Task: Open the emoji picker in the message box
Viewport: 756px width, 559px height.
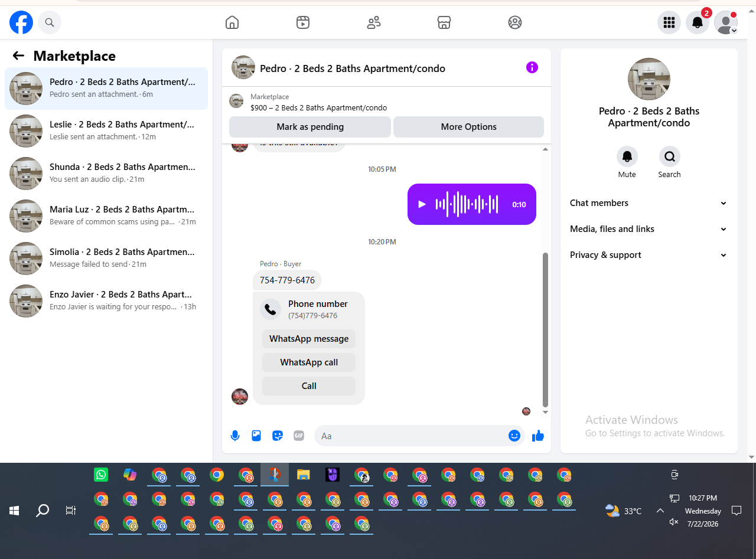Action: coord(514,436)
